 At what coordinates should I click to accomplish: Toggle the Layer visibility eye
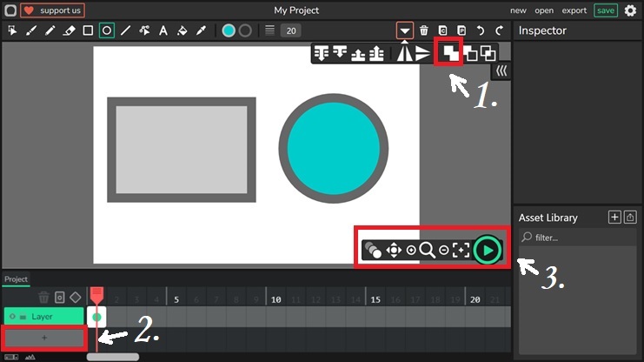point(12,317)
